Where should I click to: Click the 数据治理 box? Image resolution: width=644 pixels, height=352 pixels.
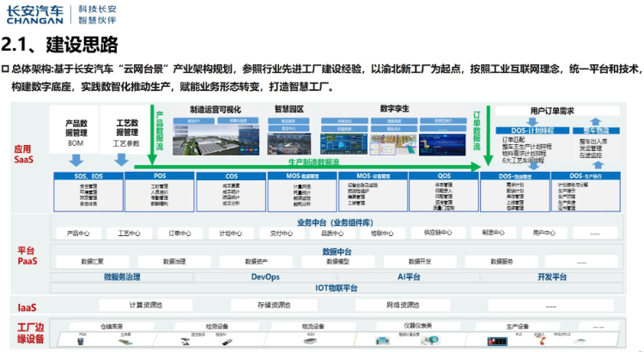[174, 261]
